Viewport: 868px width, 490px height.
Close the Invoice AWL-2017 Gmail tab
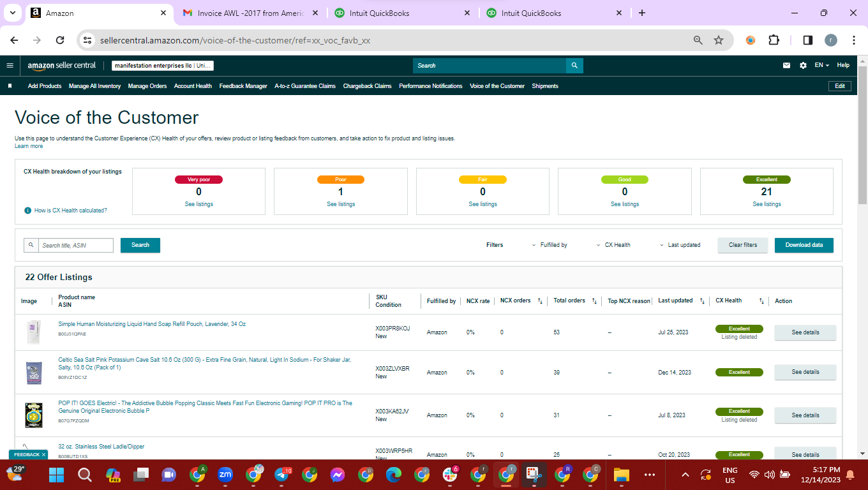(315, 13)
